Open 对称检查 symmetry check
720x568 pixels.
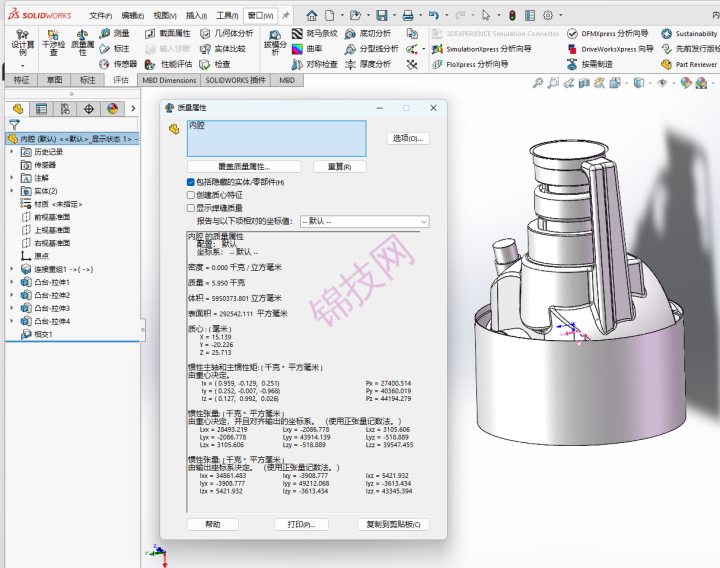[x=315, y=64]
